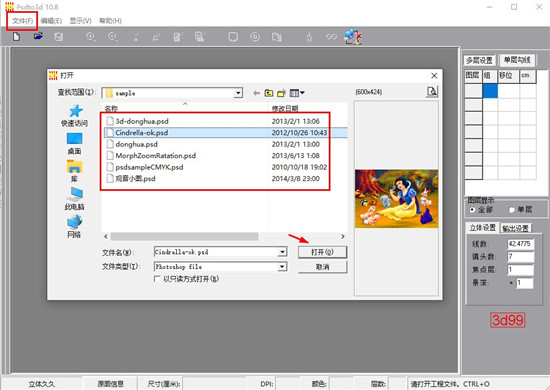
Task: Click the colorful 3D generate icon
Action: [x=353, y=37]
